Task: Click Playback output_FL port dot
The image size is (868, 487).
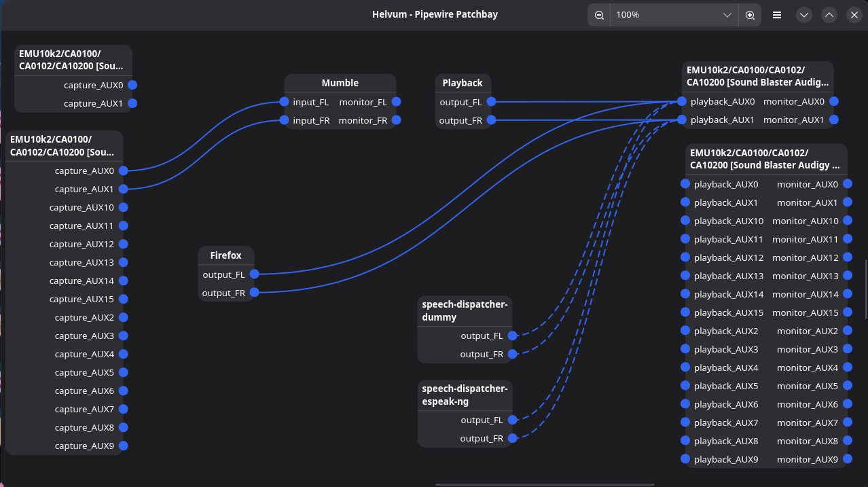Action: click(x=491, y=102)
